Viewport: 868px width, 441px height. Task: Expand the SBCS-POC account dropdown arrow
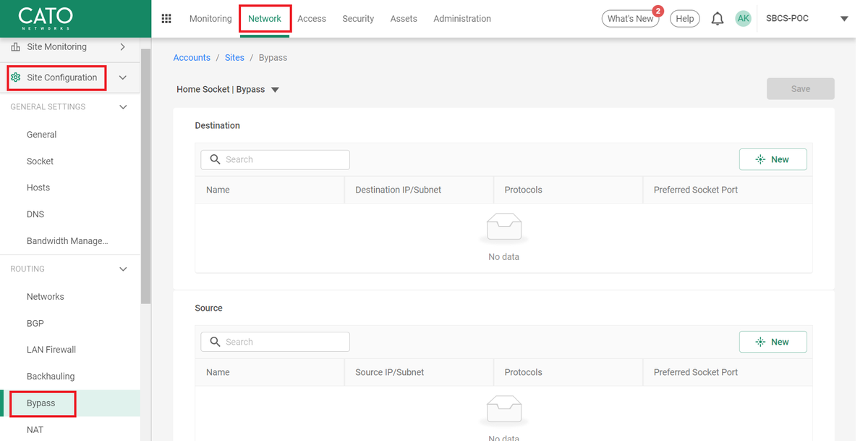[x=844, y=20]
